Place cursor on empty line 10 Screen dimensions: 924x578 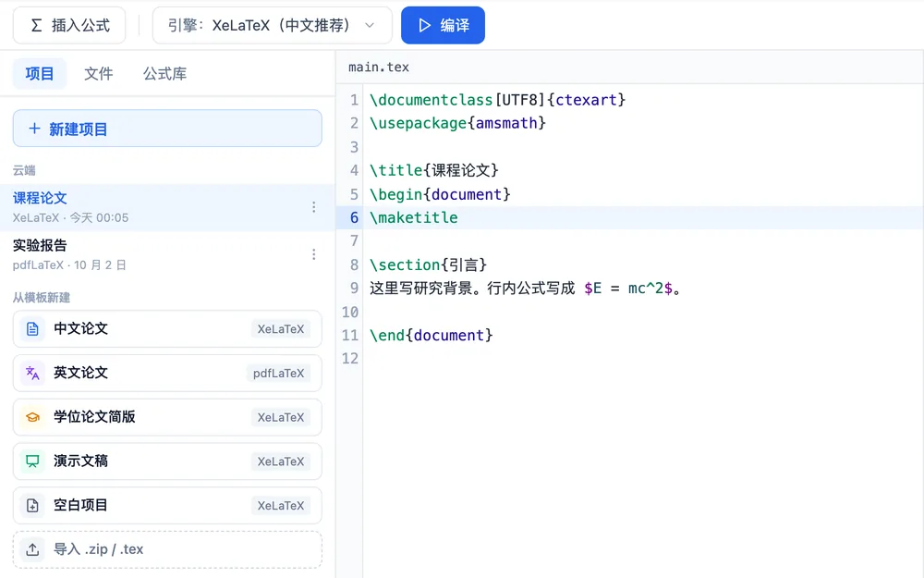point(642,312)
